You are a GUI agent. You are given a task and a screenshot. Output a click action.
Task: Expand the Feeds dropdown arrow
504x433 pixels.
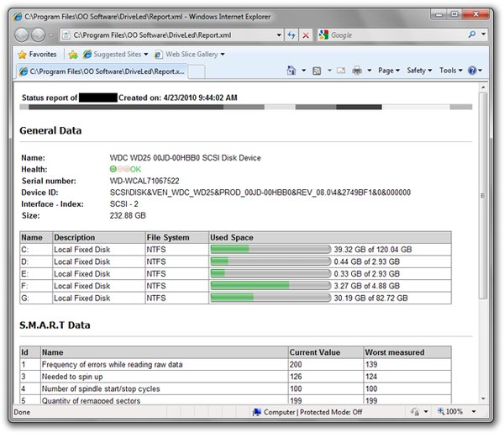click(x=329, y=71)
